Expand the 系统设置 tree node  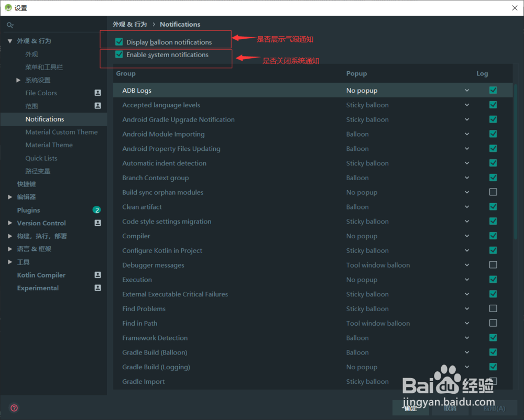(x=18, y=80)
